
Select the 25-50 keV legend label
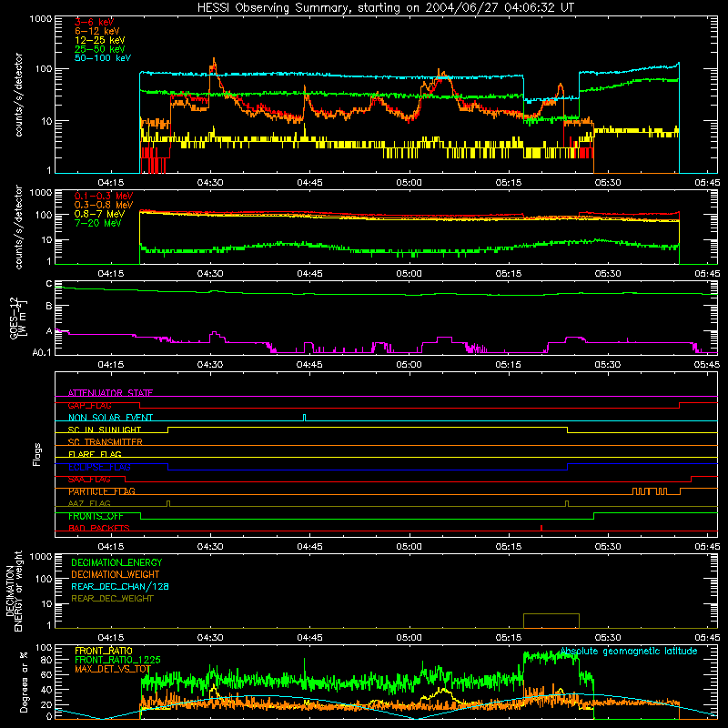[100, 49]
